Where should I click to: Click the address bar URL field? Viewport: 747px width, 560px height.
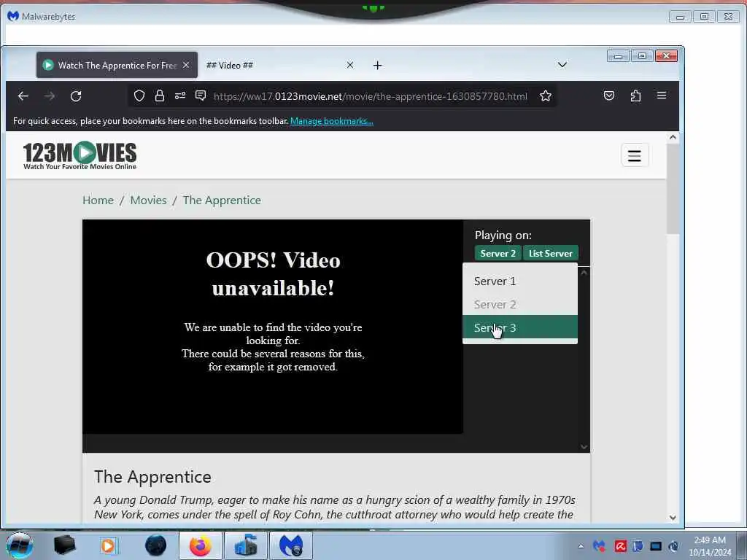(370, 96)
